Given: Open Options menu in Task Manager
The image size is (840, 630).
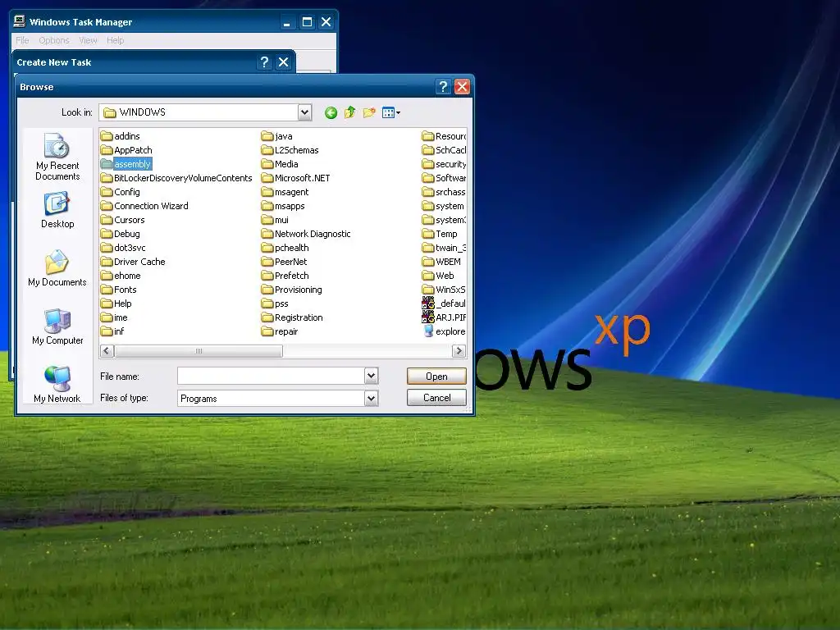Looking at the screenshot, I should coord(53,40).
